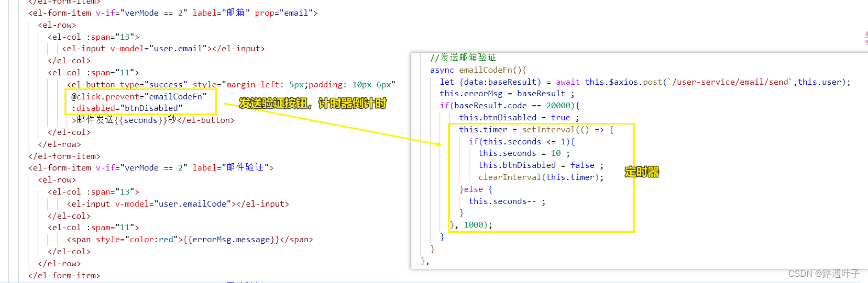Image resolution: width=868 pixels, height=283 pixels.
Task: Click the //发送邮箱验证 comment line
Action: pyautogui.click(x=463, y=58)
